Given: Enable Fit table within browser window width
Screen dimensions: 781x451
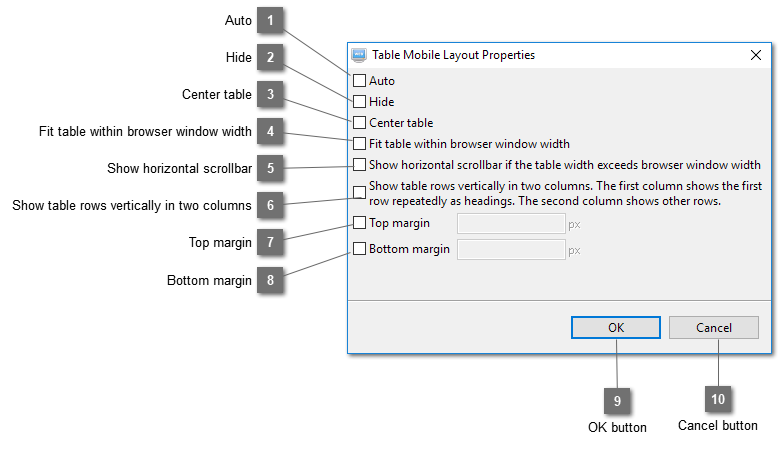Looking at the screenshot, I should click(359, 144).
